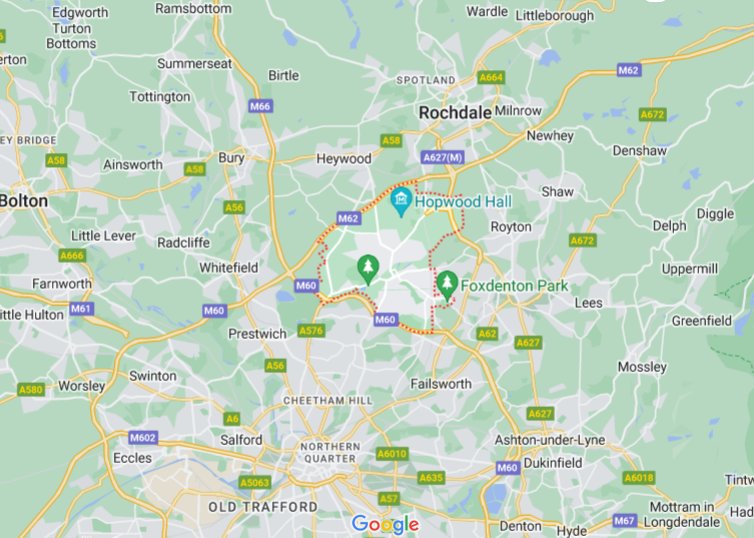This screenshot has width=754, height=538.
Task: Click the A627(M) road badge
Action: click(x=442, y=157)
